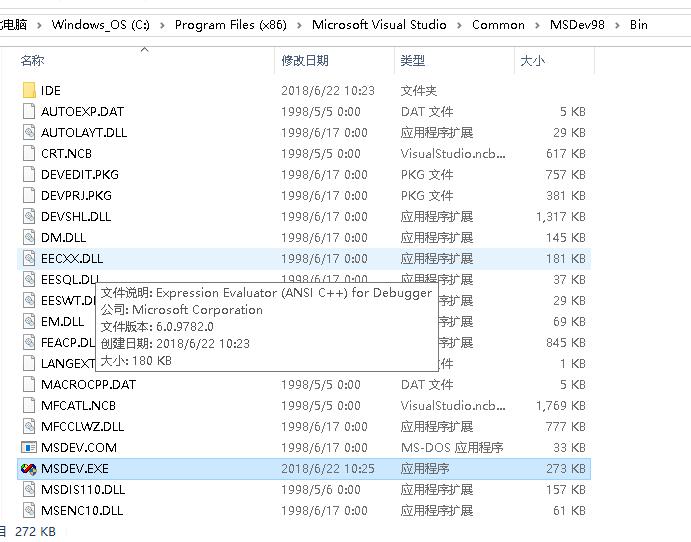Click the AUTOEXP.DAT file icon

tap(28, 111)
